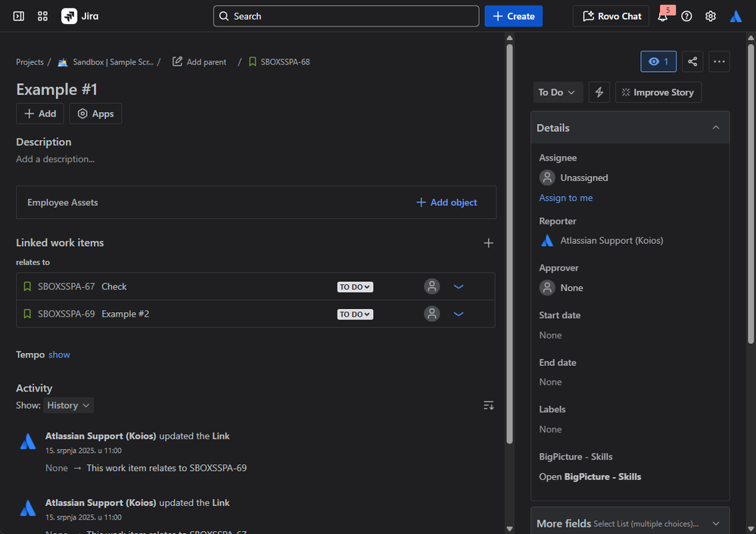Viewport: 756px width, 534px height.
Task: Click the unassigned avatar on SBOXSSPA-69 row
Action: [431, 314]
